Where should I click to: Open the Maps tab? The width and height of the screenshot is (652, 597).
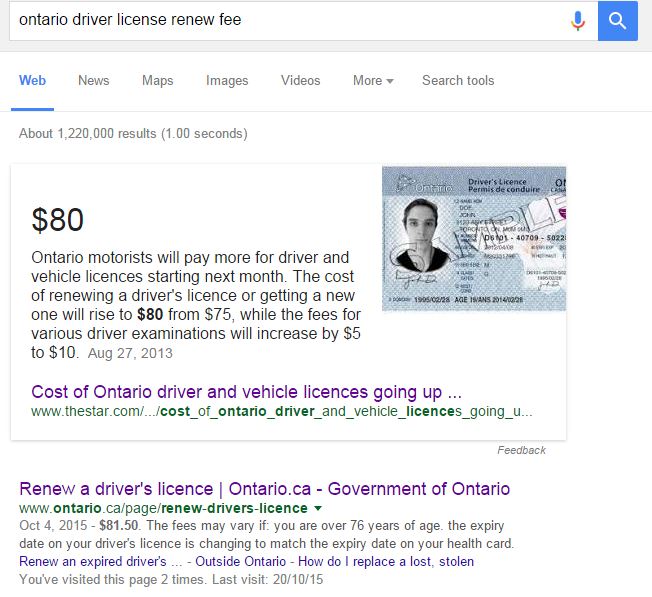(x=158, y=80)
